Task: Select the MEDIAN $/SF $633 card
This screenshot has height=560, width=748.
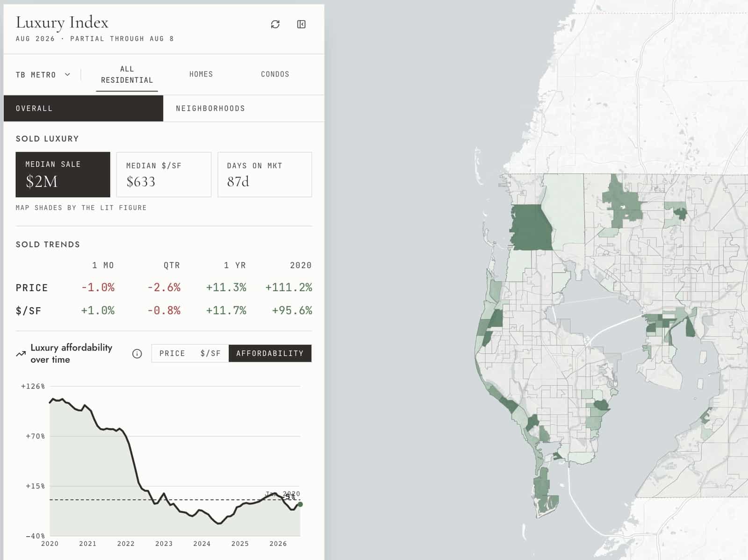Action: [x=164, y=174]
